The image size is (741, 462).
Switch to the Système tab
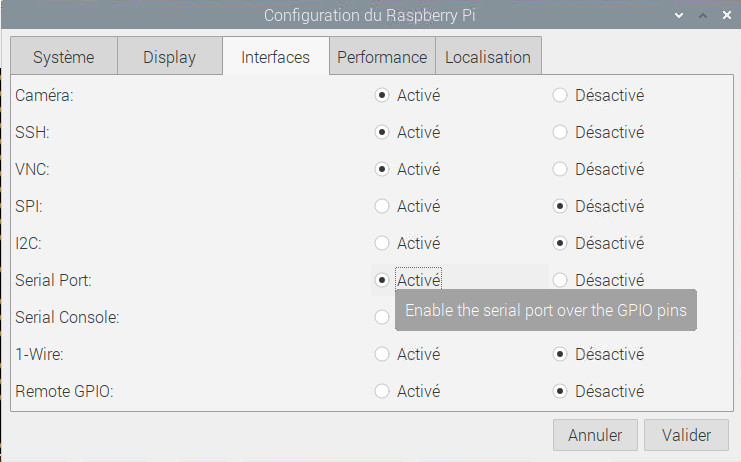point(64,57)
